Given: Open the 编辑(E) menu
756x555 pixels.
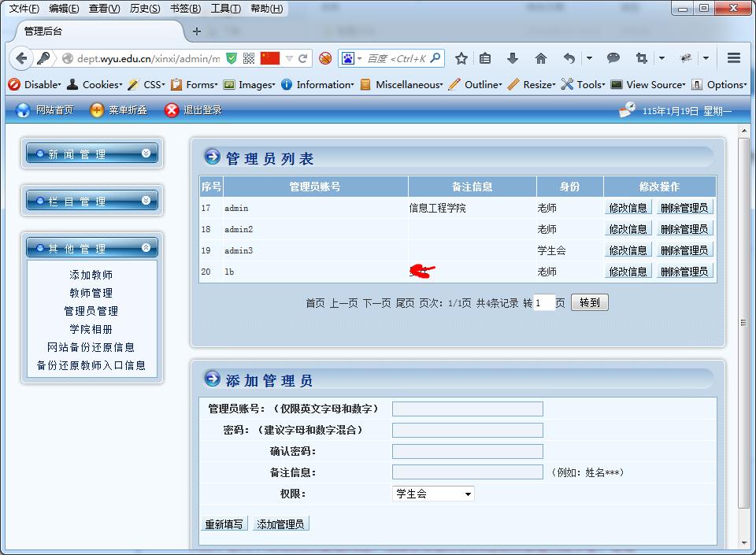Looking at the screenshot, I should coord(64,9).
